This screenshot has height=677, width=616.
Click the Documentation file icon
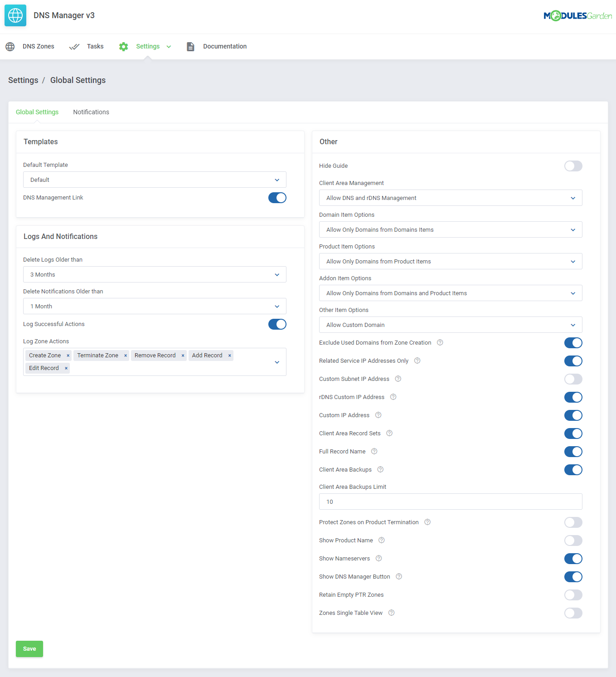190,47
